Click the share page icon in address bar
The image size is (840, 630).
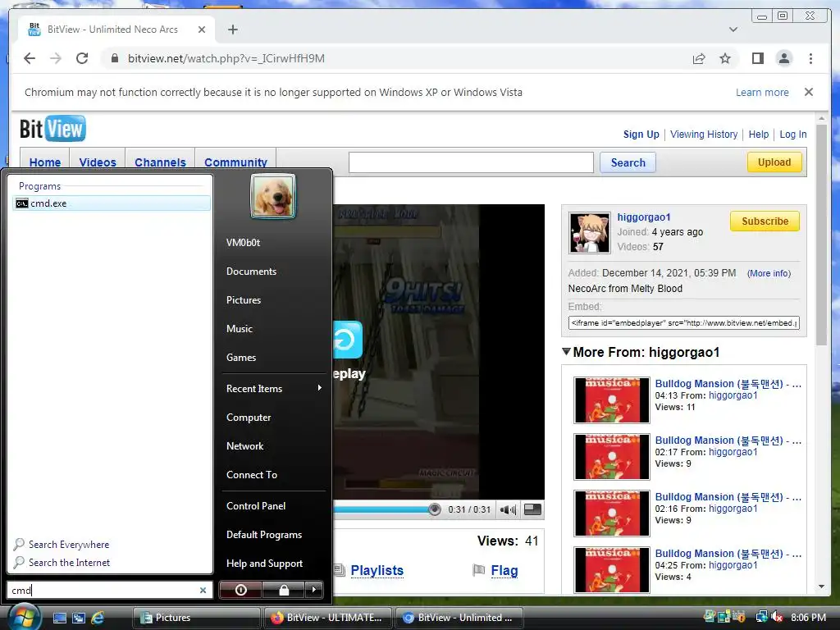[699, 58]
